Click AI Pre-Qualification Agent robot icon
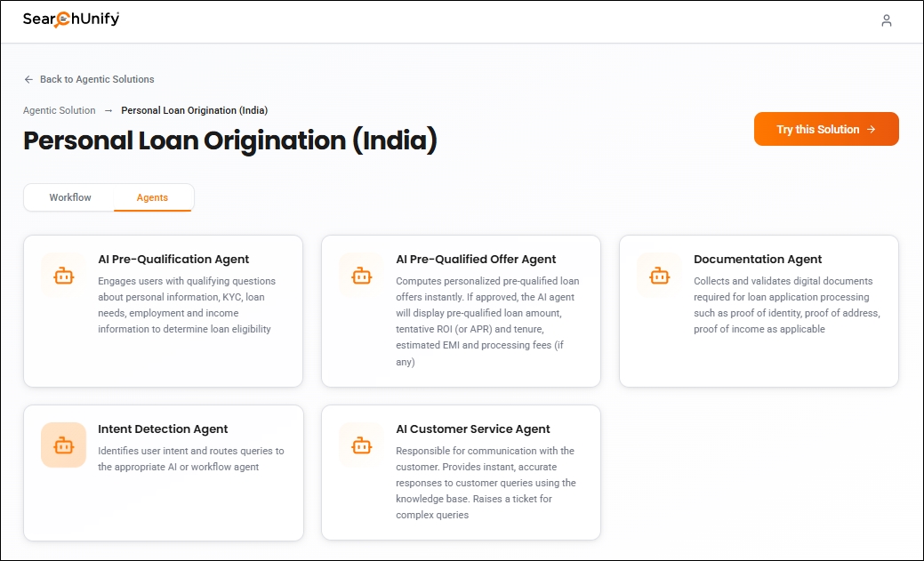 [63, 276]
